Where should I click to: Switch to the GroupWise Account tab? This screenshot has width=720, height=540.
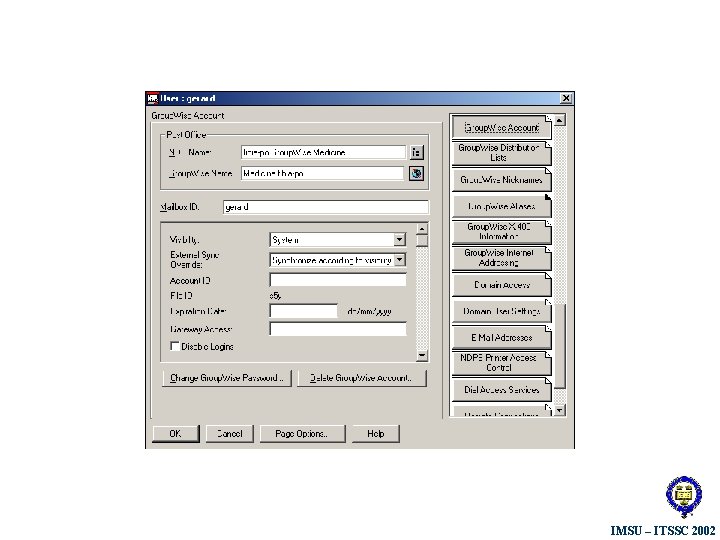[x=501, y=127]
